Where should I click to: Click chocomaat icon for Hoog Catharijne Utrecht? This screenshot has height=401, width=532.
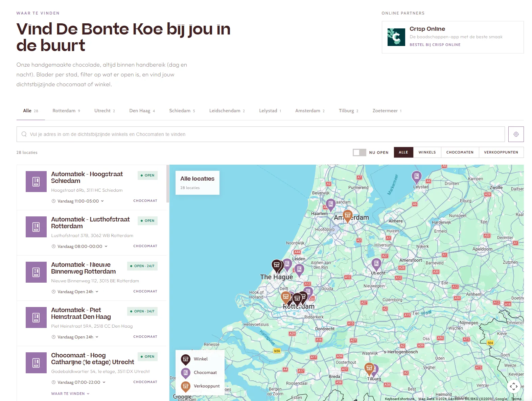[36, 363]
